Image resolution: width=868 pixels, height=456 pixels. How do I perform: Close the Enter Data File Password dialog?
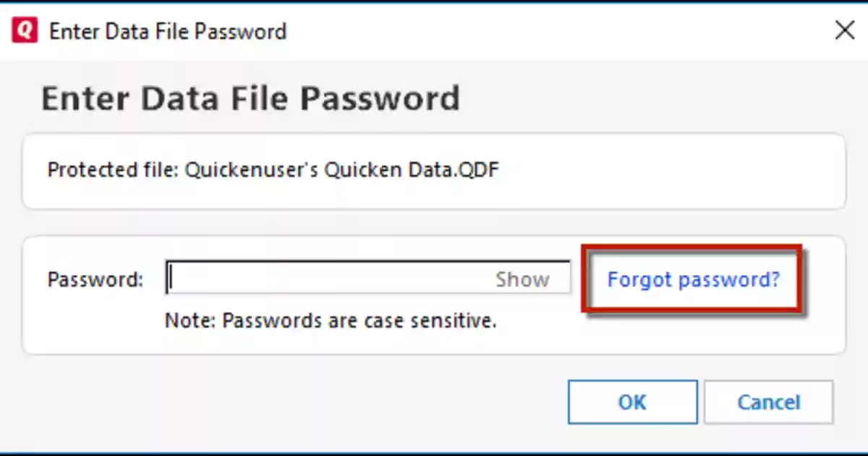coord(844,30)
